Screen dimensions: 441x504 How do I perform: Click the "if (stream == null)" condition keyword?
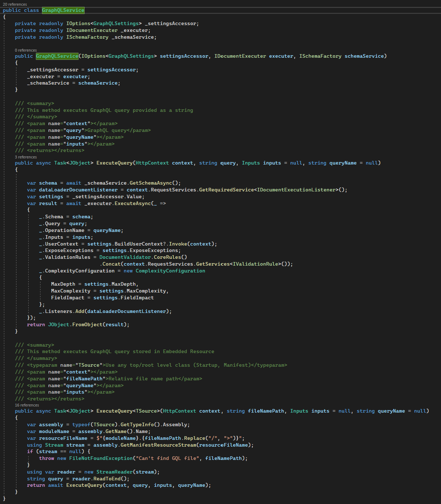pos(30,452)
